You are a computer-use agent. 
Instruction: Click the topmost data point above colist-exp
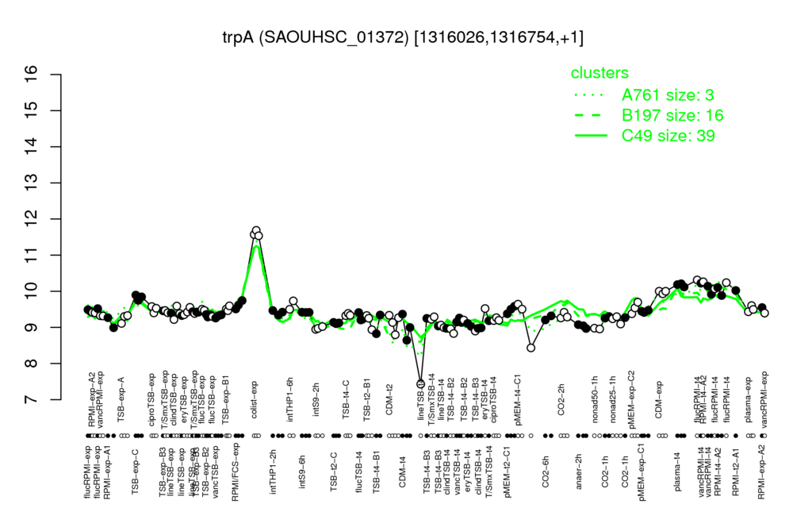[256, 230]
